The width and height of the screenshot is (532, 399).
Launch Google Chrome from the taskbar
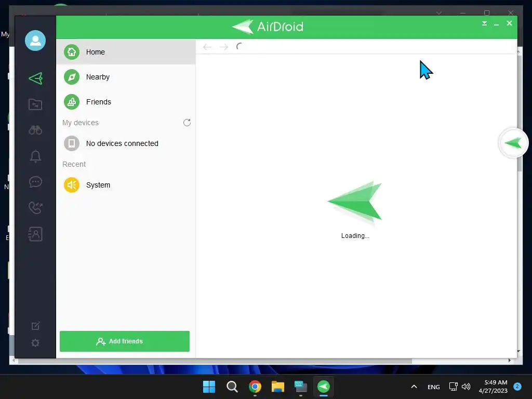coord(255,387)
